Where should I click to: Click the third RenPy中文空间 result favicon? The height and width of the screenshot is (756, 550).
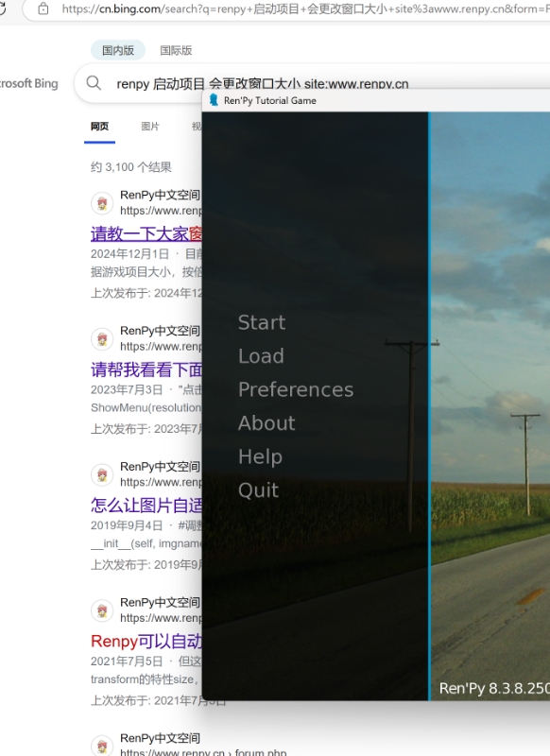(102, 475)
